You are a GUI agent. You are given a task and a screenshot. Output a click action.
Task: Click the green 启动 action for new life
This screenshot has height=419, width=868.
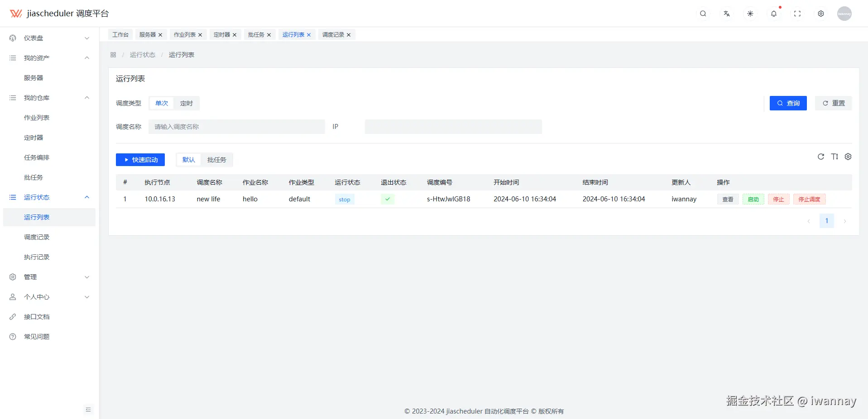click(753, 199)
